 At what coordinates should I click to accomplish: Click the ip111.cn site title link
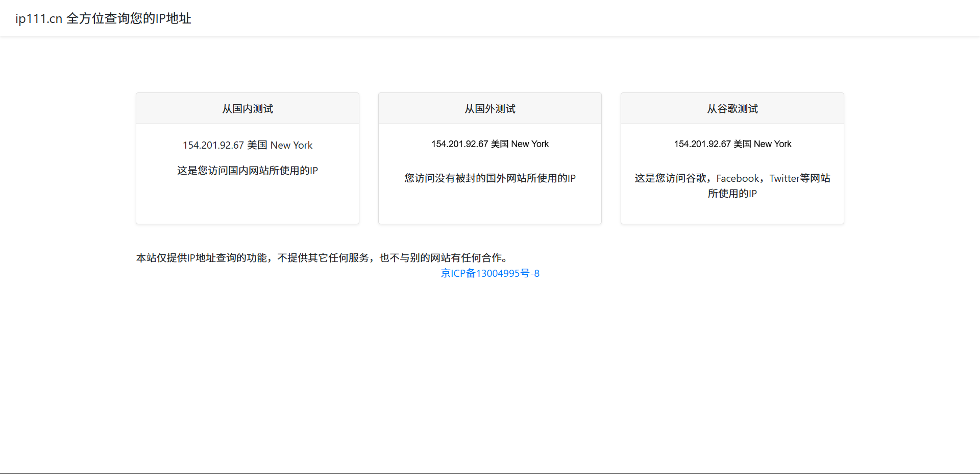[103, 18]
